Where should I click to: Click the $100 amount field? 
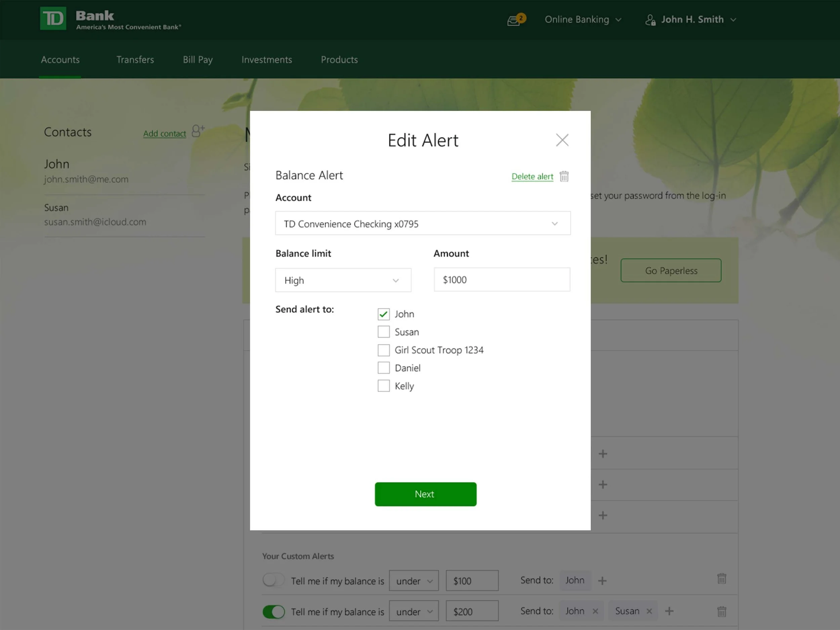point(472,581)
